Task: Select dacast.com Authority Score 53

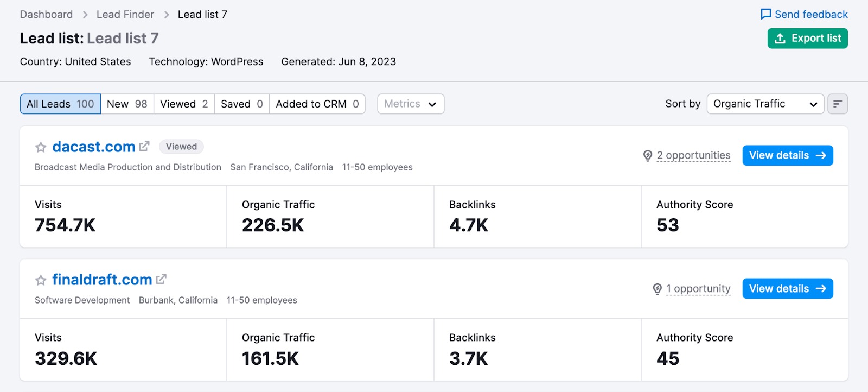Action: (x=668, y=225)
